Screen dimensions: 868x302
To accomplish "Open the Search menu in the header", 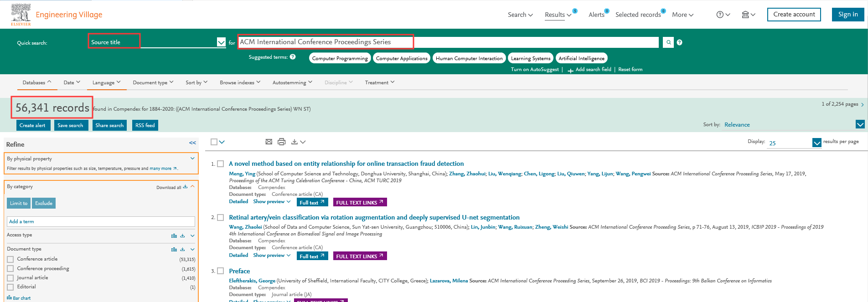I will point(520,15).
